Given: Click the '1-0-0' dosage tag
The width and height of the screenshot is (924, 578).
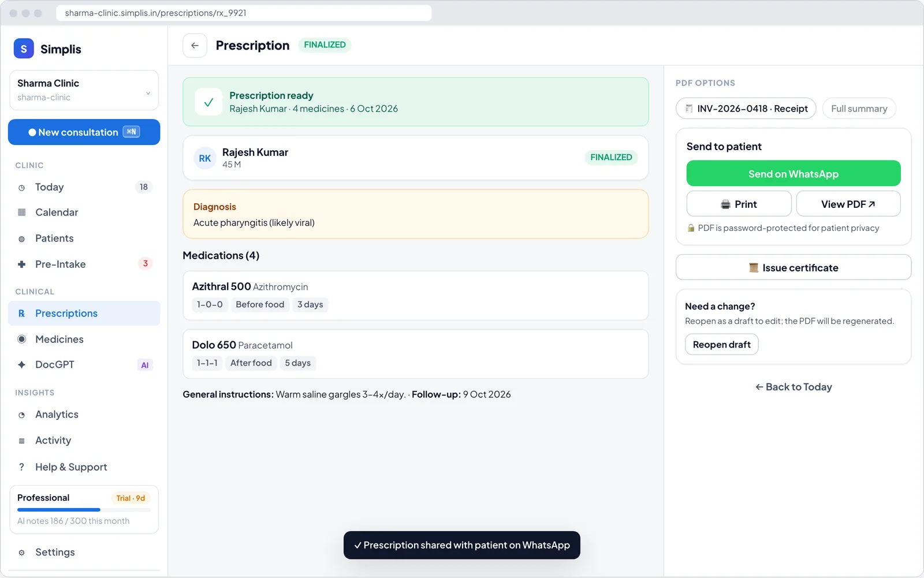Looking at the screenshot, I should [x=210, y=304].
